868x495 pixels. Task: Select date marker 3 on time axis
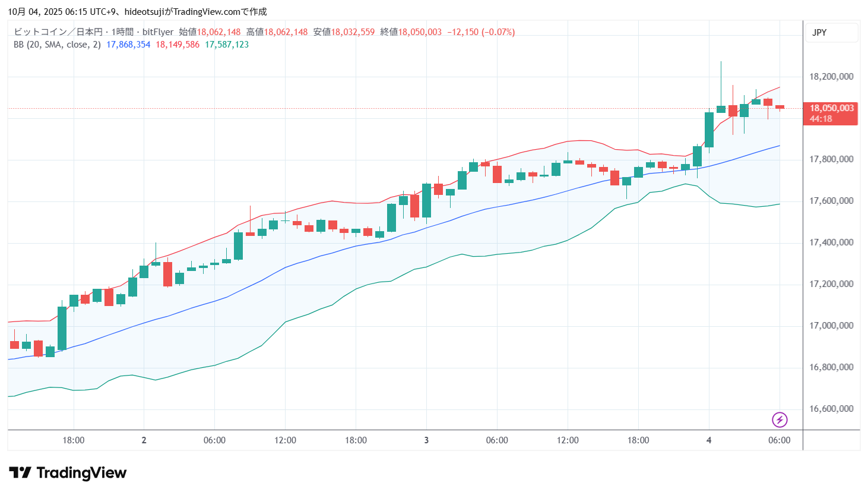(426, 440)
